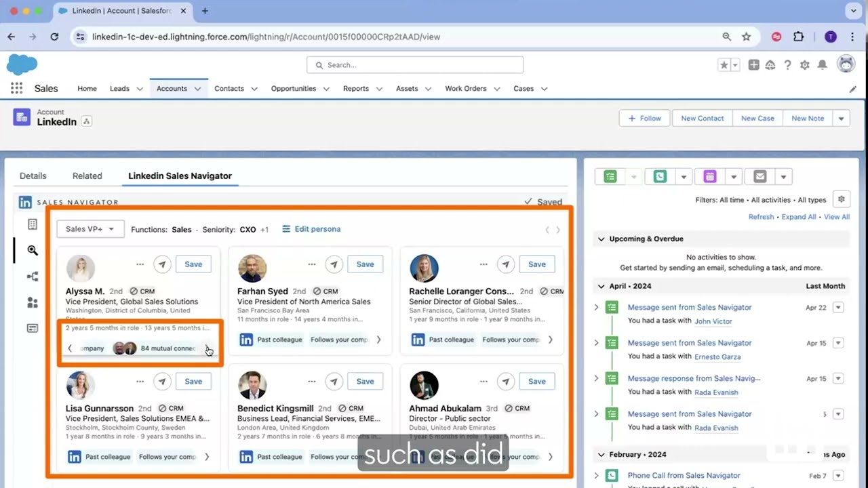The height and width of the screenshot is (488, 868).
Task: Open the Opportunities tab dropdown arrow
Action: [325, 89]
